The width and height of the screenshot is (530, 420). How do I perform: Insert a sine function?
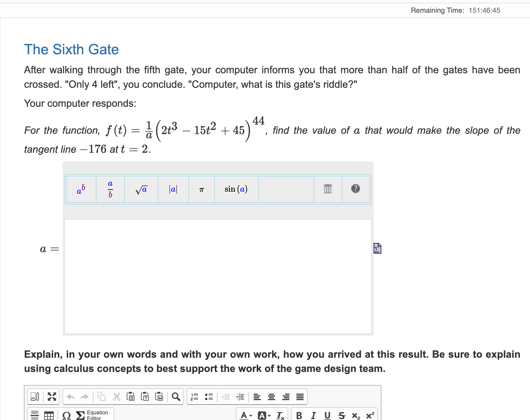click(x=236, y=189)
